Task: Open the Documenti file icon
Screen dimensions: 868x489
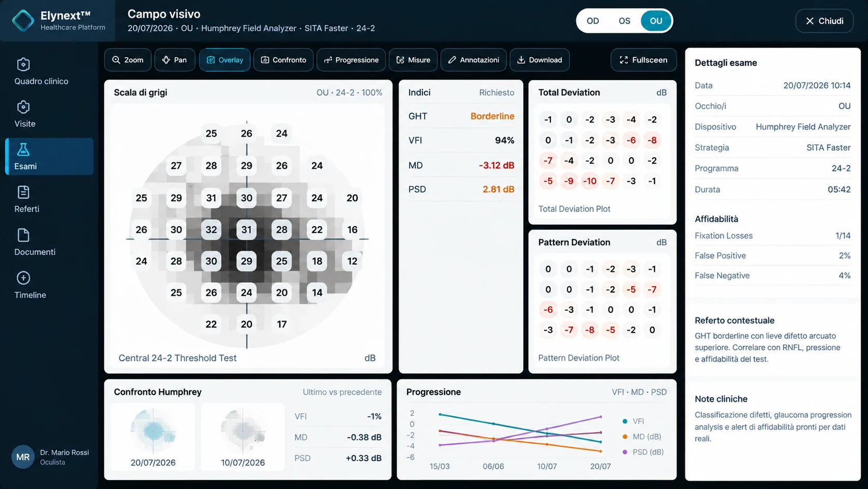Action: [x=23, y=235]
